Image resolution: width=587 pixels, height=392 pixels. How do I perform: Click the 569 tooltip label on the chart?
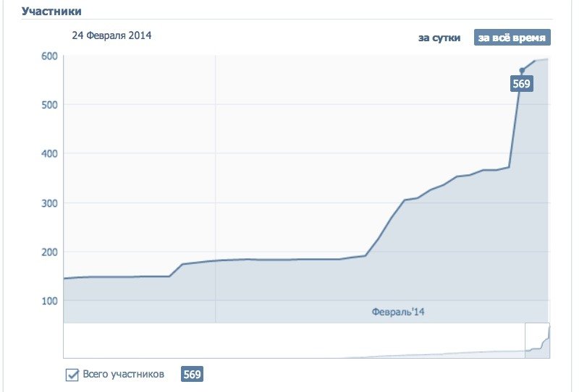click(x=521, y=84)
